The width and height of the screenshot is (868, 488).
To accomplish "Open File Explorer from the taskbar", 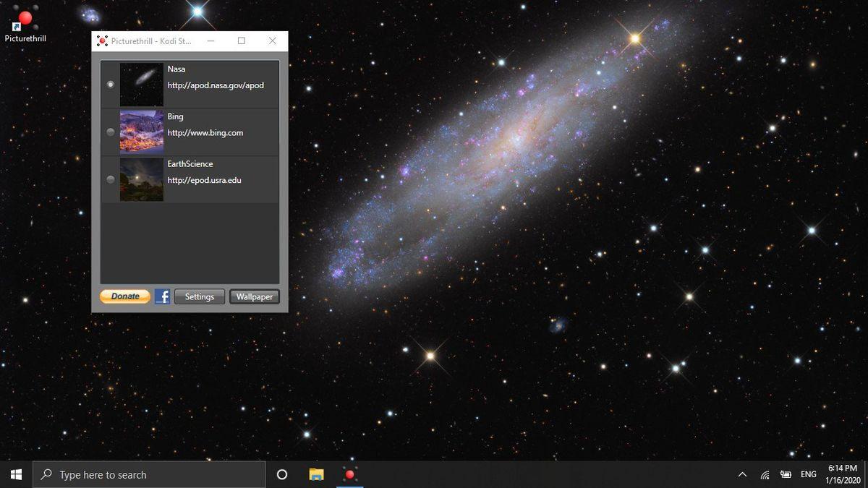I will [316, 474].
